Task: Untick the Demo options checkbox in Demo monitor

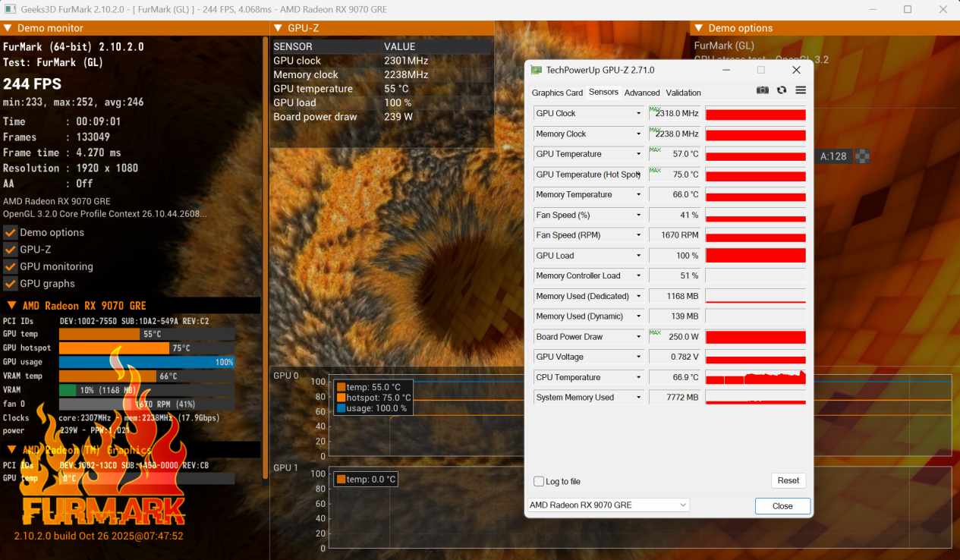Action: tap(11, 233)
